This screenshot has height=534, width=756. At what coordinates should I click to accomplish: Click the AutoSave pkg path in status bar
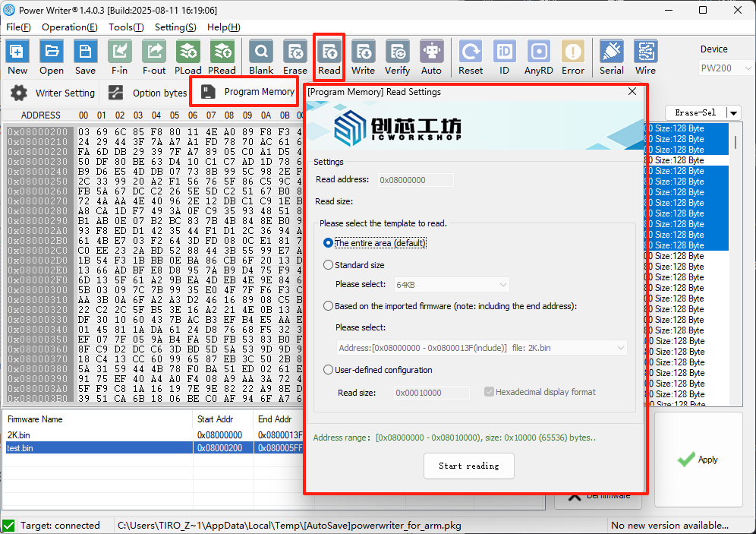point(289,526)
